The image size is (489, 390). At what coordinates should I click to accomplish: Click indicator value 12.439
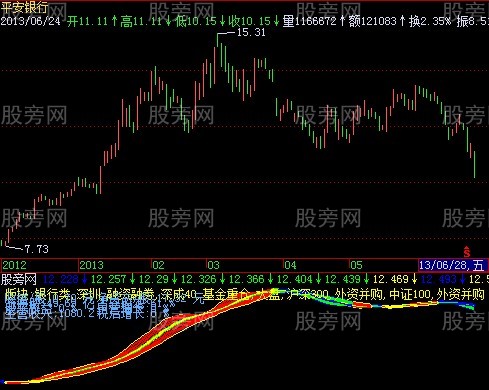tap(343, 279)
